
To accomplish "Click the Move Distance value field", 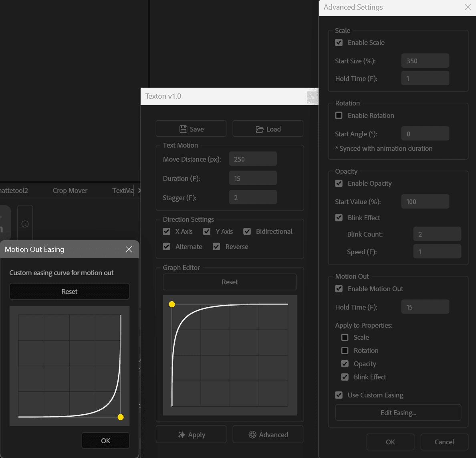I will [253, 158].
